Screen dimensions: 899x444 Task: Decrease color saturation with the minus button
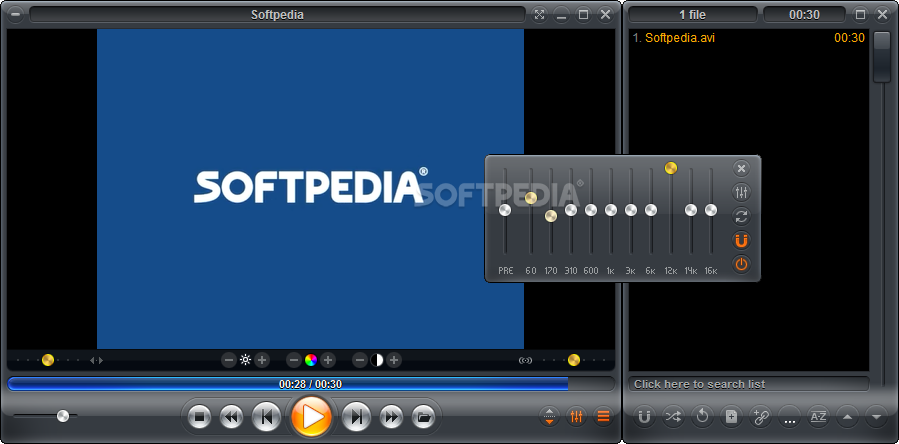click(x=294, y=360)
